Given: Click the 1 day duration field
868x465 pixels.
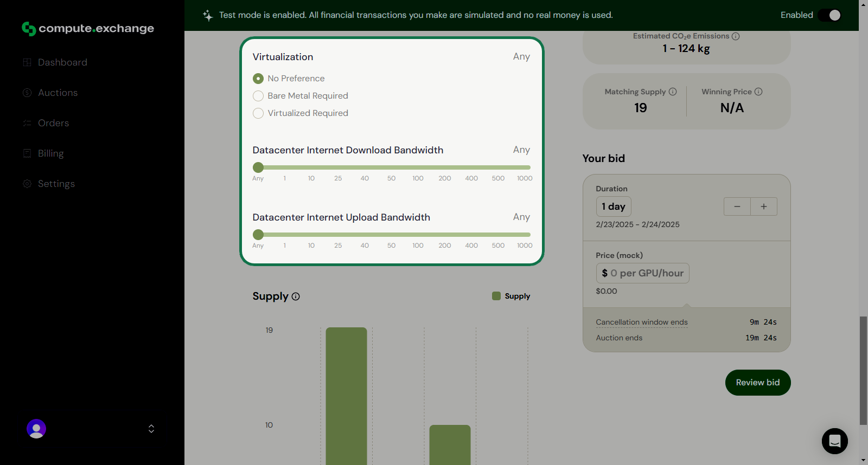Looking at the screenshot, I should (614, 206).
